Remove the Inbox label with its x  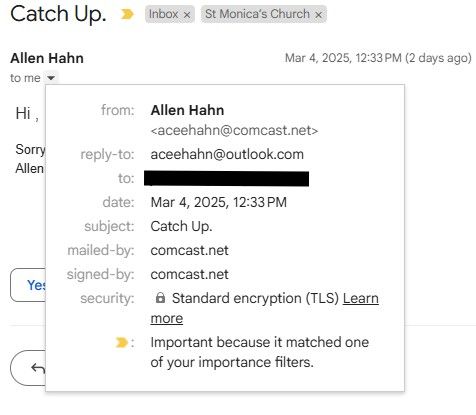tap(187, 15)
